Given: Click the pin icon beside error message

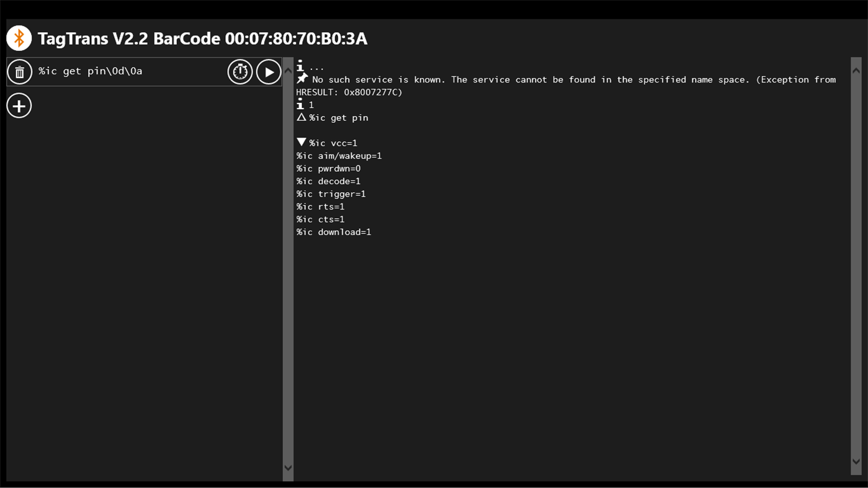Looking at the screenshot, I should 302,79.
